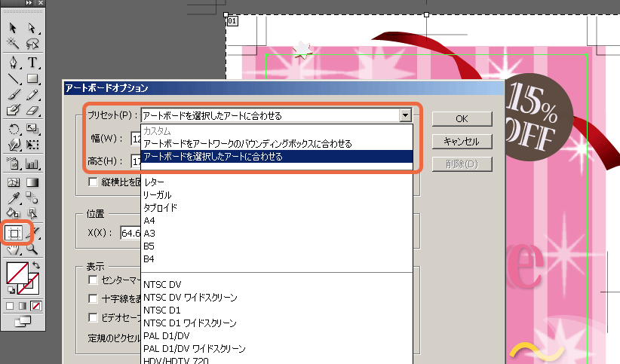
Task: Select the Line Segment tool
Action: point(13,78)
